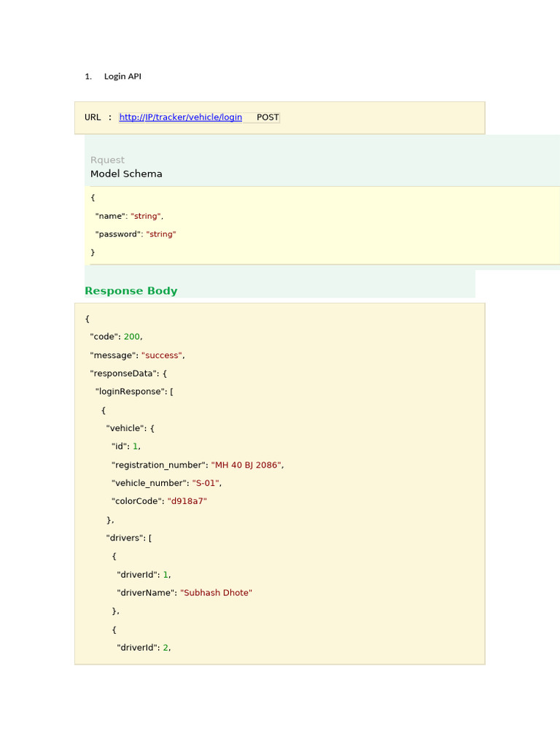Screen dimensions: 560x747
Task: Click the Login API heading
Action: click(122, 76)
